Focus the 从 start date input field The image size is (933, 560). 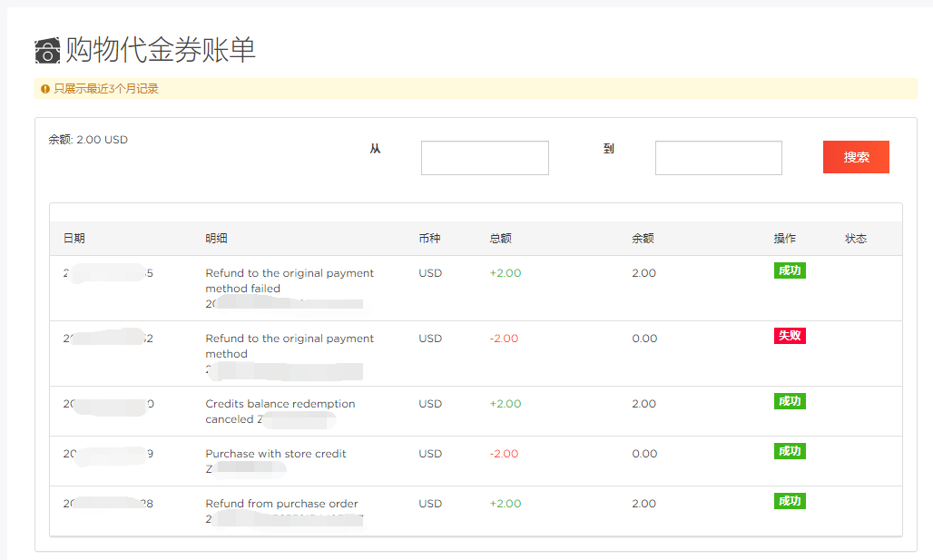click(x=485, y=158)
